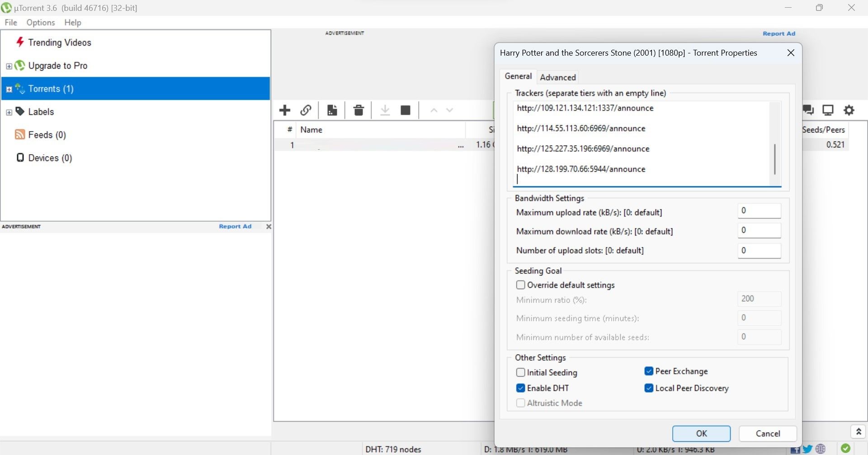Click the Upgrade to Pro logo icon
868x455 pixels.
[19, 66]
